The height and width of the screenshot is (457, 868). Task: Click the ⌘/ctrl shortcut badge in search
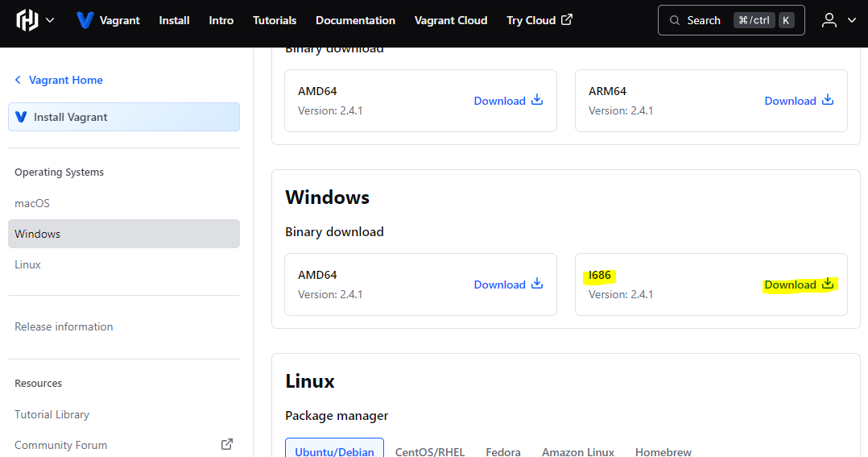(754, 20)
